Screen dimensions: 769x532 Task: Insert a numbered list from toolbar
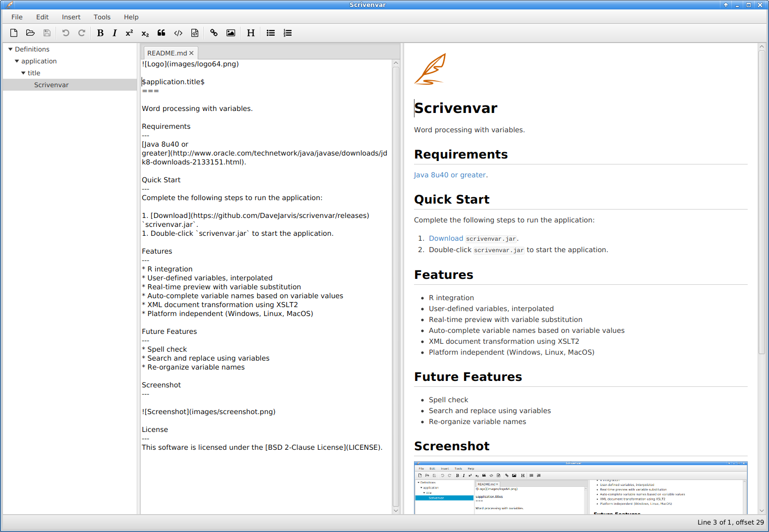288,33
